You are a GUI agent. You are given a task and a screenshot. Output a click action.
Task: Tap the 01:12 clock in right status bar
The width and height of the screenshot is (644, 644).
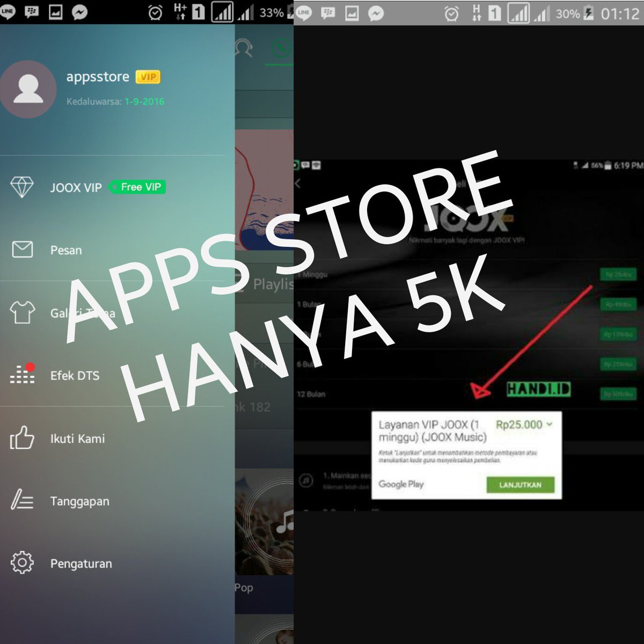tap(620, 13)
